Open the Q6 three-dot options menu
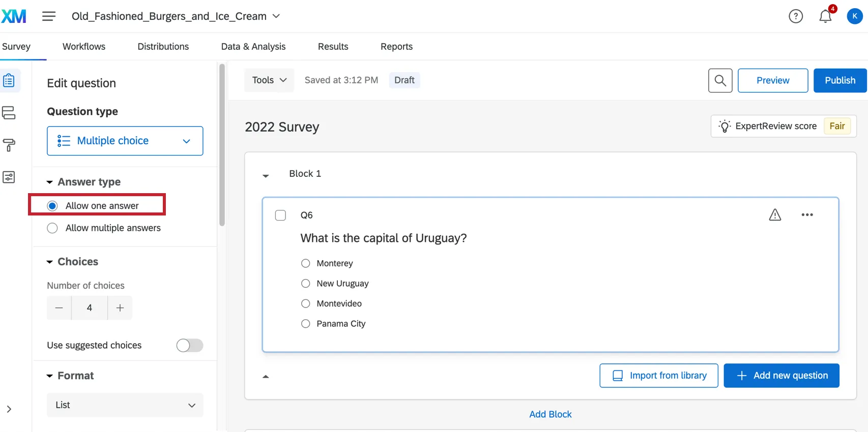This screenshot has width=868, height=432. (x=807, y=215)
